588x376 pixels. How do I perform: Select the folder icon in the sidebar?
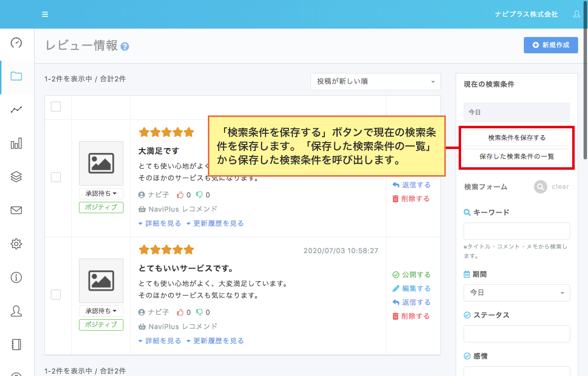click(16, 76)
